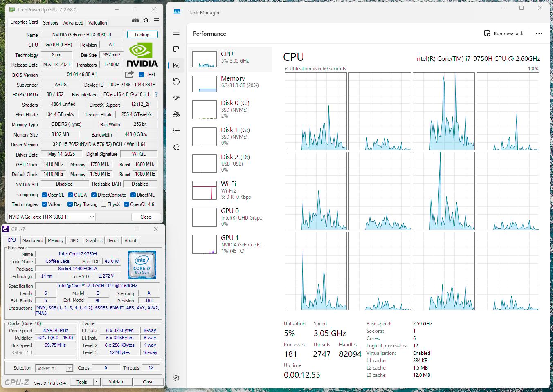
Task: Enable the PhysX checkbox
Action: pos(103,204)
